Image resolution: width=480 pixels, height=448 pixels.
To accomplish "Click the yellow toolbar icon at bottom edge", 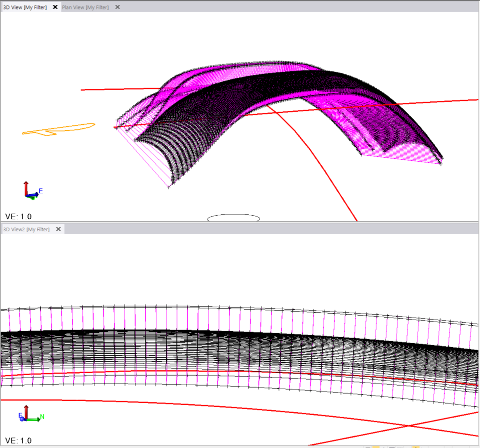I will tap(377, 446).
